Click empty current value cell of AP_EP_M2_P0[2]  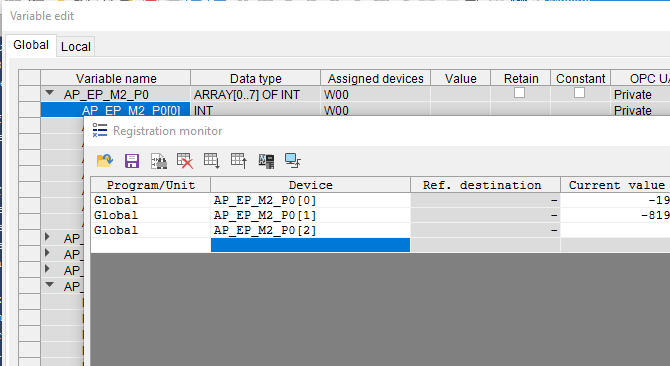(x=615, y=230)
